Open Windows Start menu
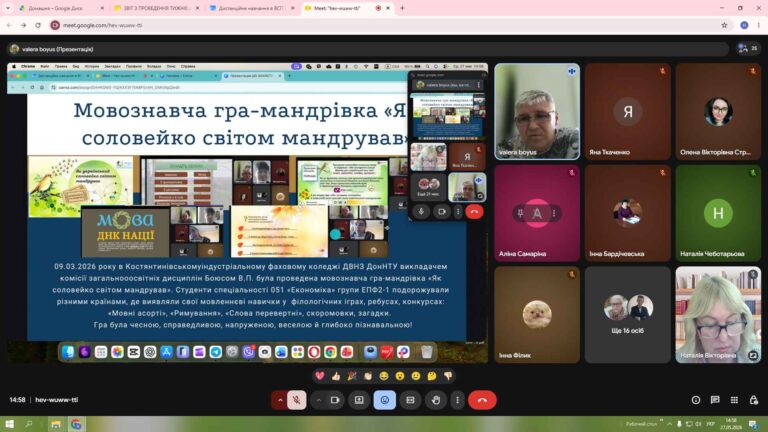 (9, 424)
